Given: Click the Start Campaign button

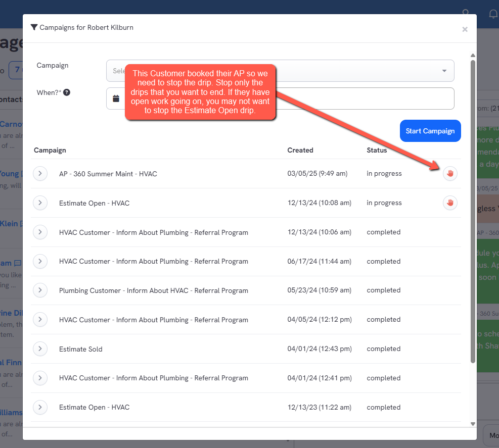Looking at the screenshot, I should (430, 131).
